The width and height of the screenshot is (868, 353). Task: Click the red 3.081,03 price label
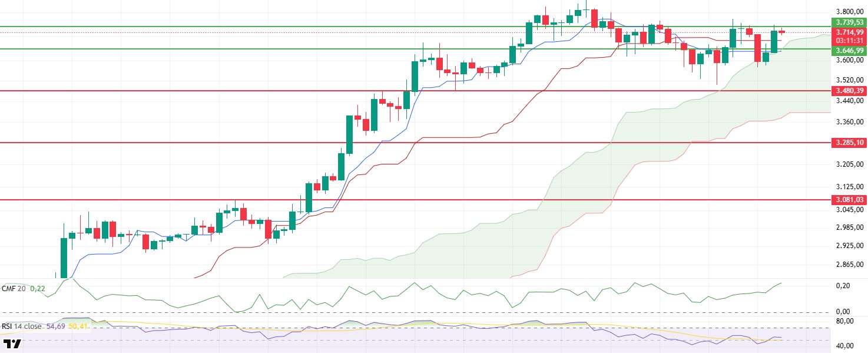849,200
